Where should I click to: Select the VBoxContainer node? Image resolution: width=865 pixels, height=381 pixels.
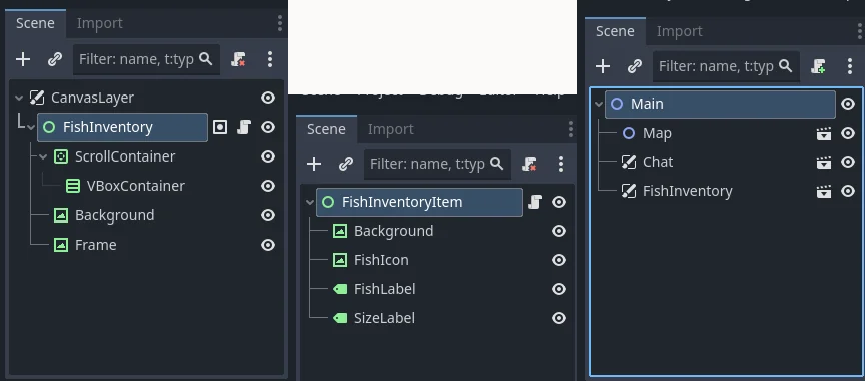tap(136, 186)
